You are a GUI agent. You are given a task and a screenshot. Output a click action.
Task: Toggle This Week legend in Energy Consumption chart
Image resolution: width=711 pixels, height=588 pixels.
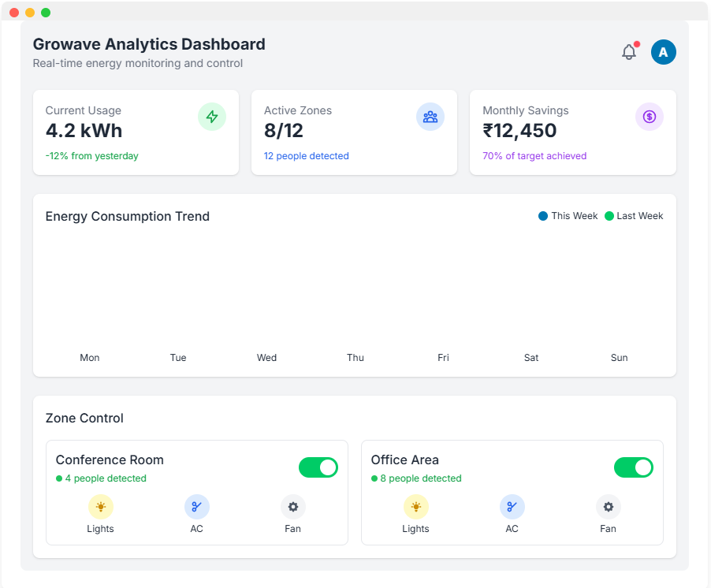tap(567, 215)
